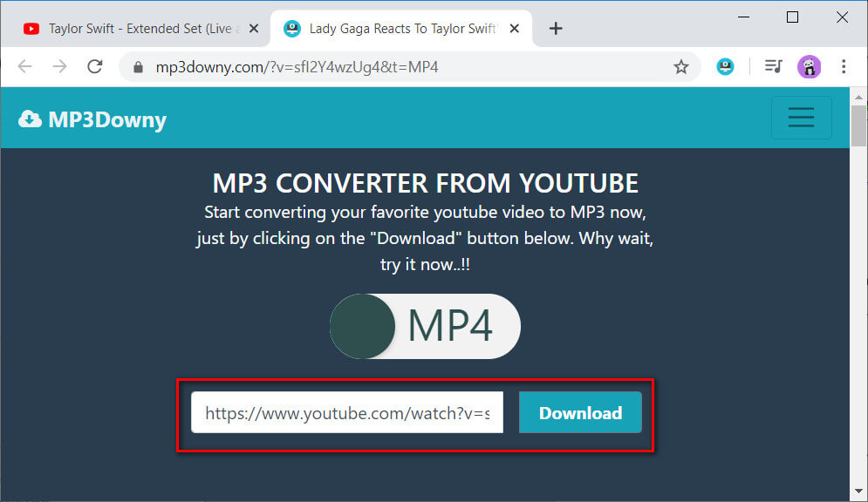Go forward to the next page
Viewport: 868px width, 502px height.
59,67
